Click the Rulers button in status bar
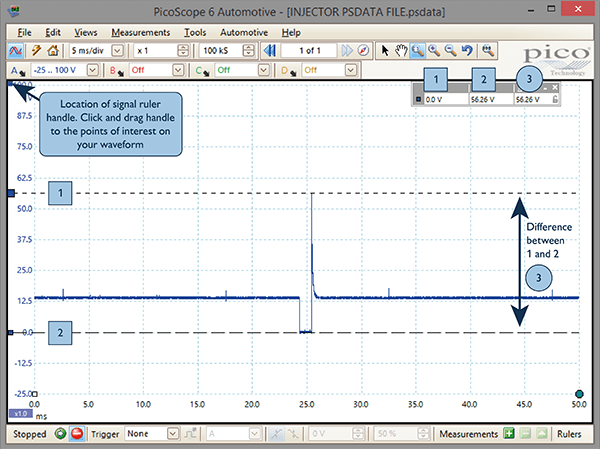600x449 pixels. coord(569,434)
